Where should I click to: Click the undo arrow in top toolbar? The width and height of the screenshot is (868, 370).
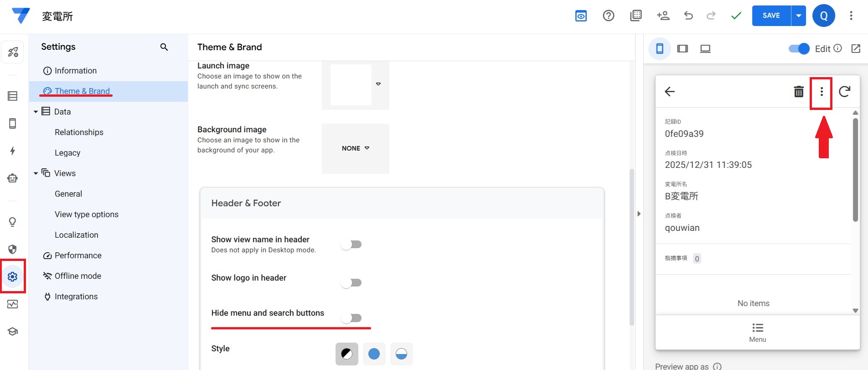point(688,16)
